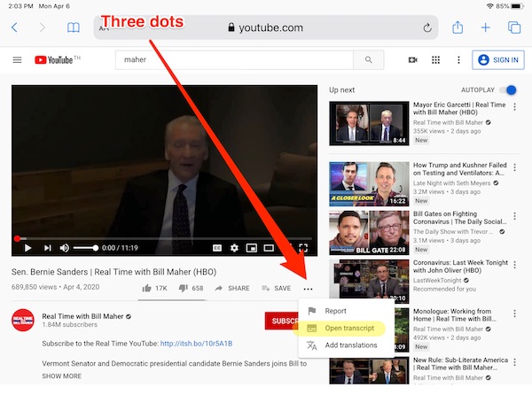Open three dots more actions below video
The height and width of the screenshot is (395, 532).
308,289
